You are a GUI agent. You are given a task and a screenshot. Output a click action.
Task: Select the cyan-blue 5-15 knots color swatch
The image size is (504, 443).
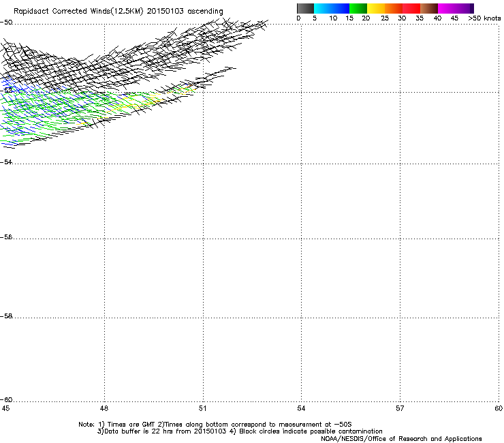332,8
